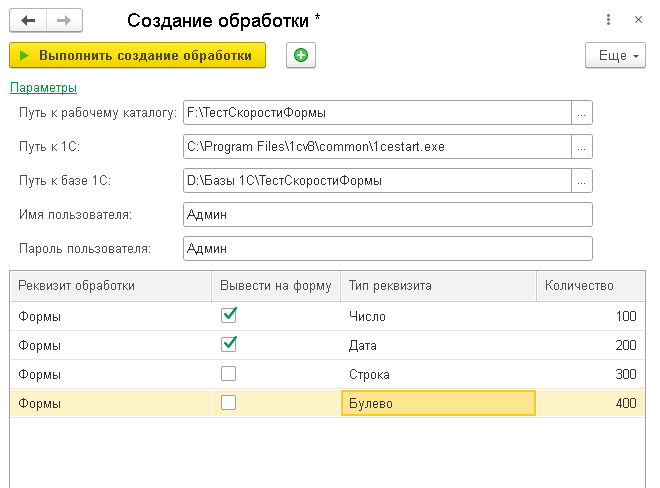The width and height of the screenshot is (660, 488).
Task: Go forward with the right arrow button
Action: (64, 20)
